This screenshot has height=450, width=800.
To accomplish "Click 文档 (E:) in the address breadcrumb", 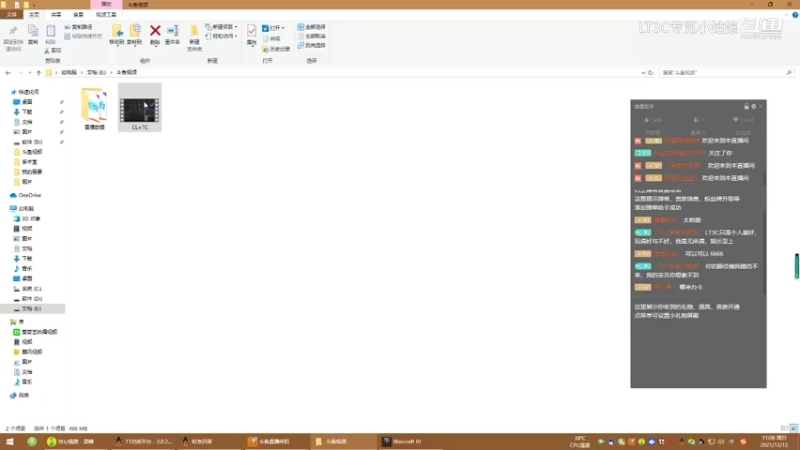I will click(96, 73).
